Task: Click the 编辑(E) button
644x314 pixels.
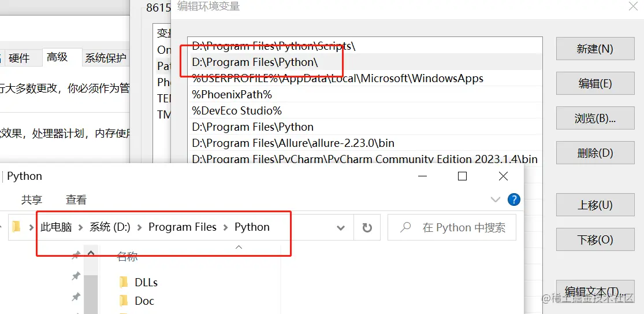Action: [595, 83]
